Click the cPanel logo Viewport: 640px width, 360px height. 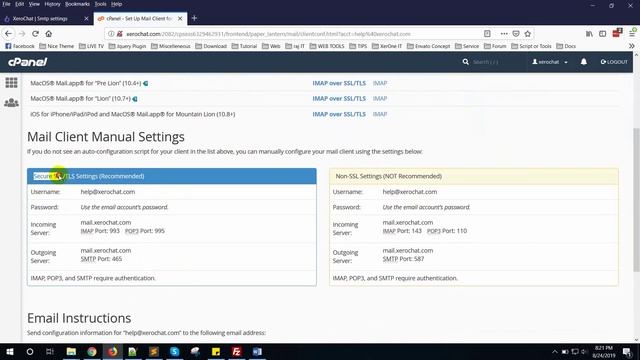(x=27, y=62)
